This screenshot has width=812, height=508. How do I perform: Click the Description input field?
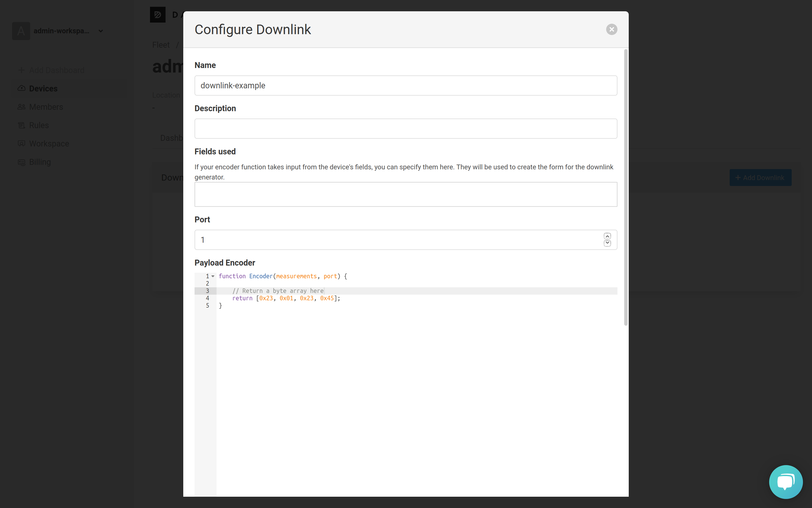(406, 129)
